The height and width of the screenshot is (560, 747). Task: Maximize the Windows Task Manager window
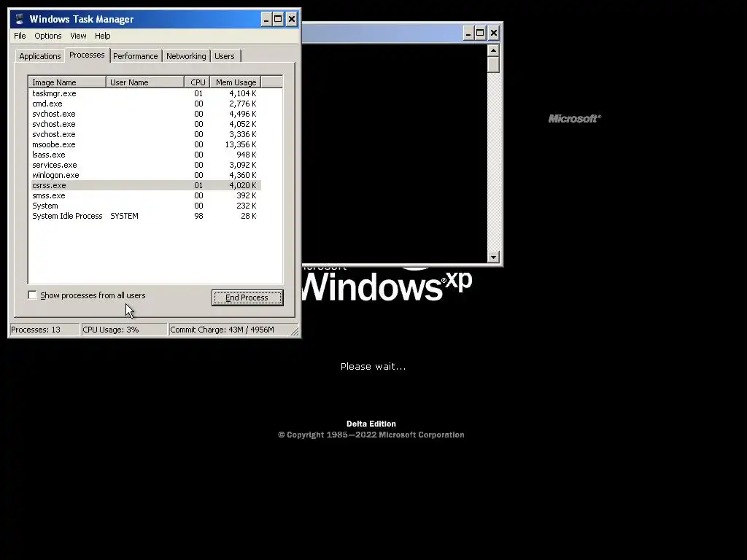click(x=278, y=20)
